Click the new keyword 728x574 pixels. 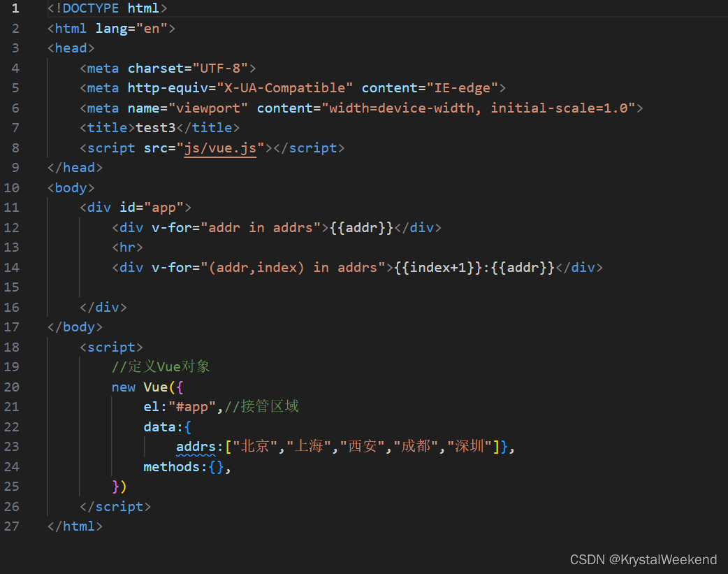[123, 387]
